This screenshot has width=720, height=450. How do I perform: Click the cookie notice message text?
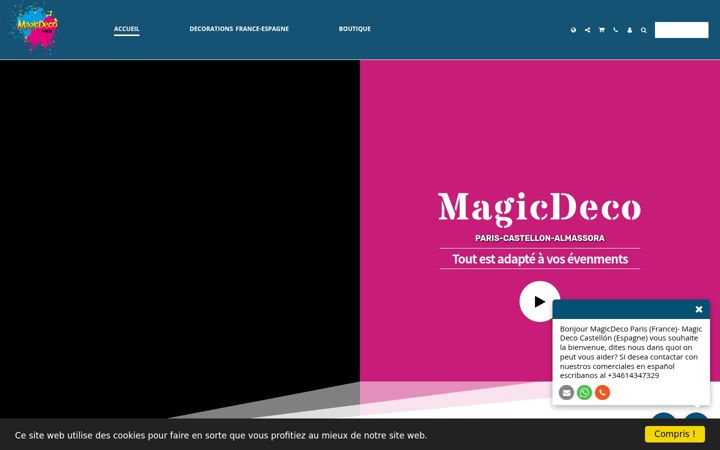tap(221, 435)
